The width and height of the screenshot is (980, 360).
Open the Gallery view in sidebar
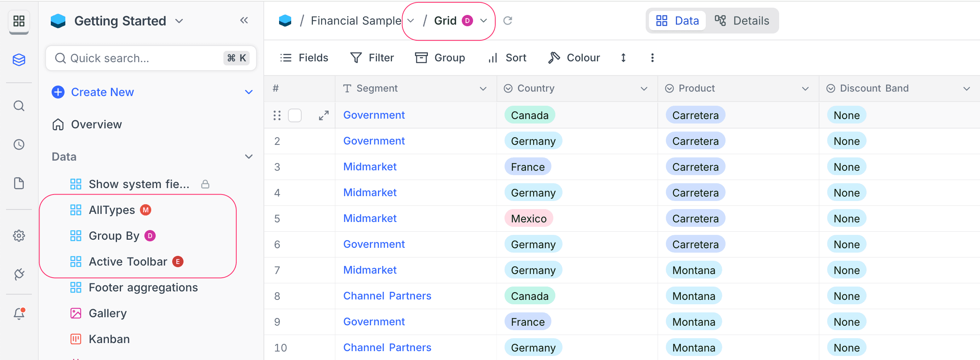(107, 313)
